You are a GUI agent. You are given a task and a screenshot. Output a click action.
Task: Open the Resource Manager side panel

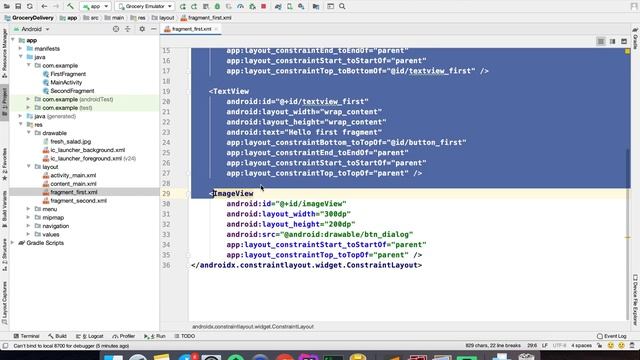[4, 53]
